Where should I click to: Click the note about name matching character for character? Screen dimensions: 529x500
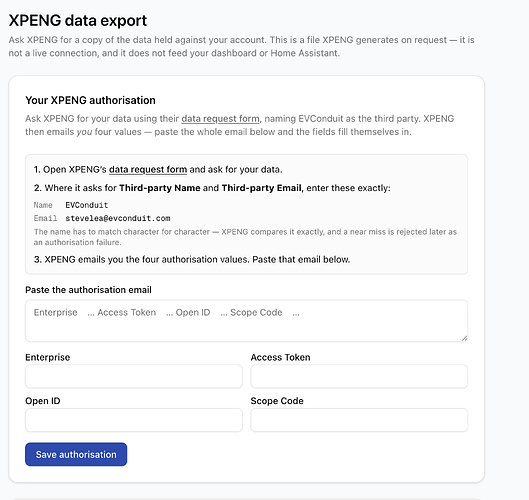click(x=245, y=237)
